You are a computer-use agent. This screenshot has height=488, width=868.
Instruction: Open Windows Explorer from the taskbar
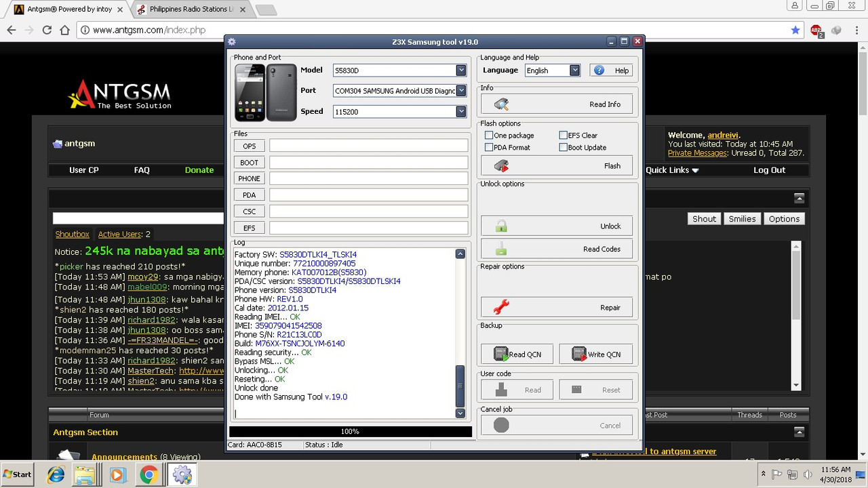click(85, 474)
